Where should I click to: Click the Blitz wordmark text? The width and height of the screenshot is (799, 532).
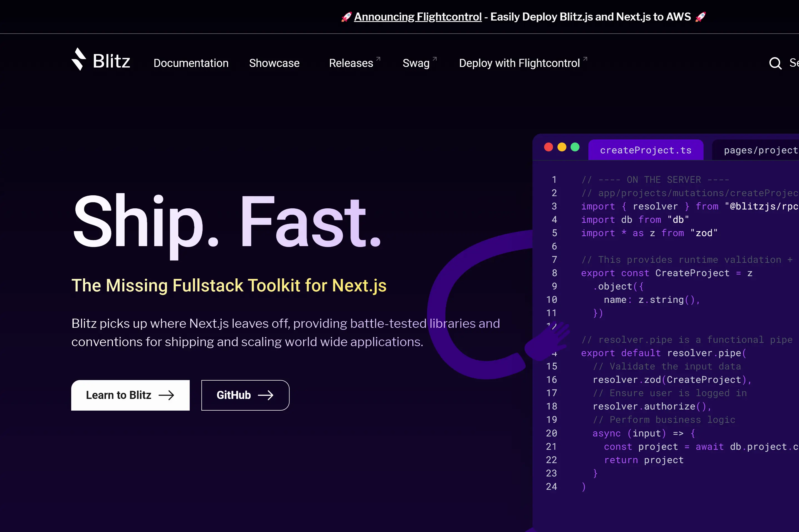111,61
